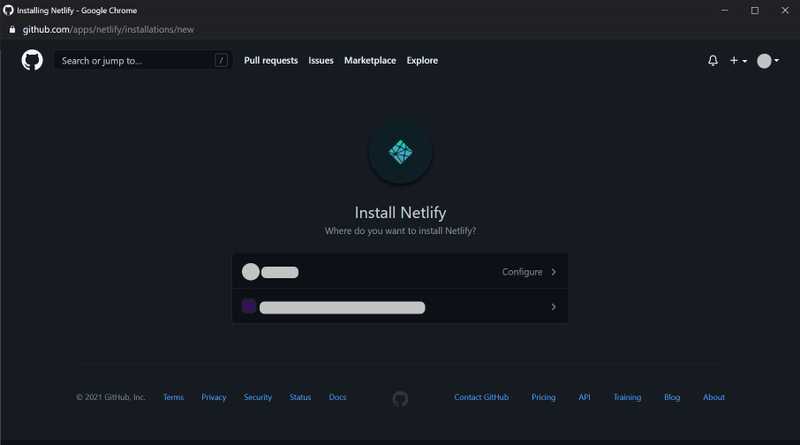Open the profile avatar menu
Viewport: 800px width, 445px height.
click(x=767, y=61)
